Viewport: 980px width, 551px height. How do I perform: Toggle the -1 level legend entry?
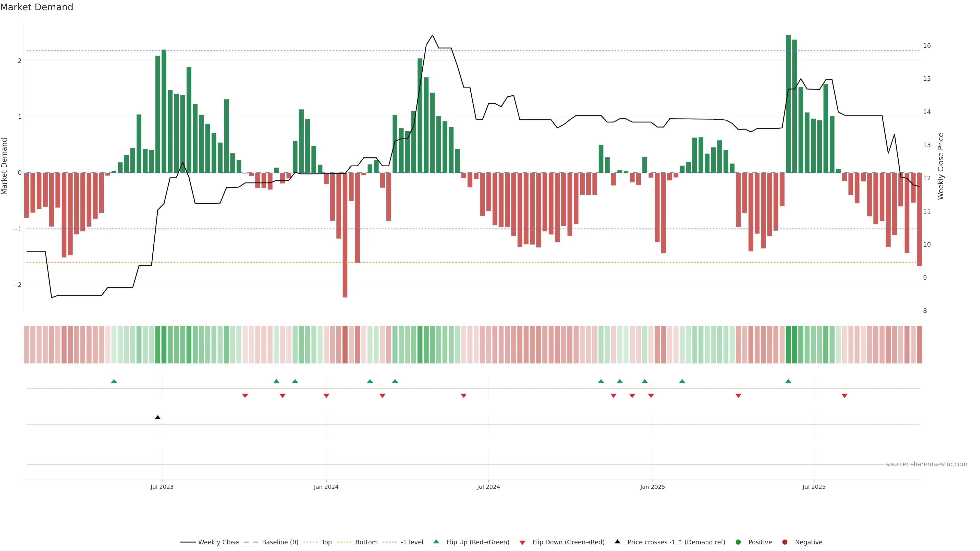click(412, 542)
